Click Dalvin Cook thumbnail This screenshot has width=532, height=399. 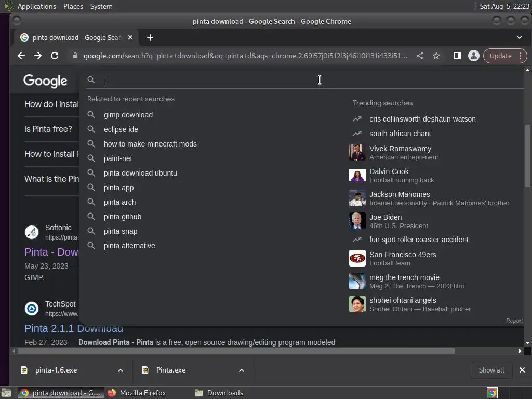point(357,176)
